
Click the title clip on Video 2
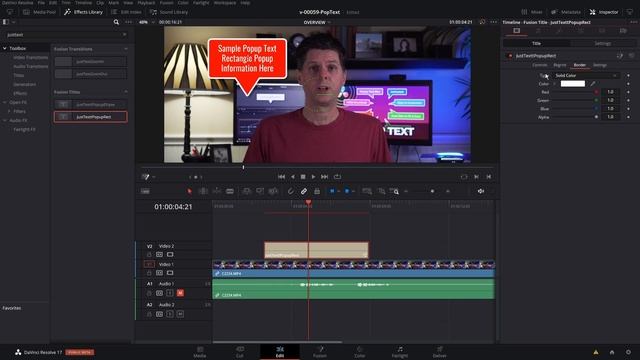click(x=316, y=250)
